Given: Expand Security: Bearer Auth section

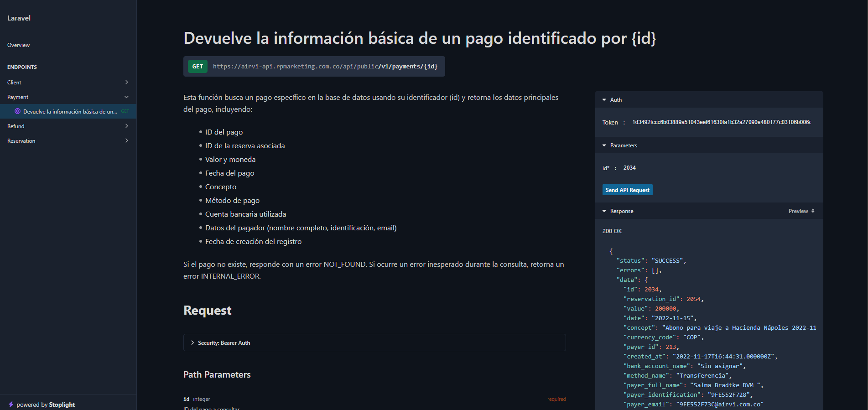Looking at the screenshot, I should 223,343.
